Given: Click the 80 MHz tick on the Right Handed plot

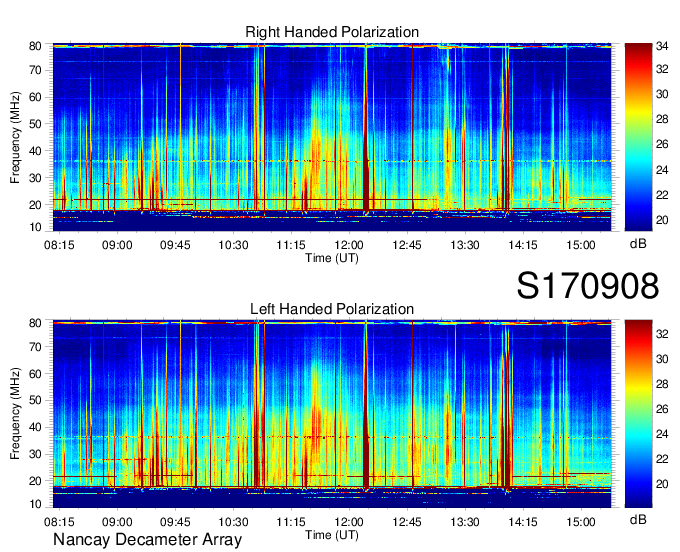Looking at the screenshot, I should (x=35, y=46).
